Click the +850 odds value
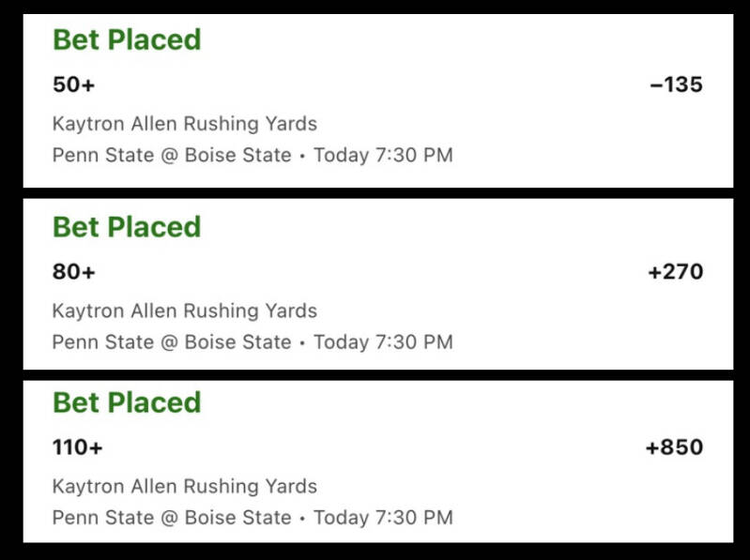 click(674, 448)
